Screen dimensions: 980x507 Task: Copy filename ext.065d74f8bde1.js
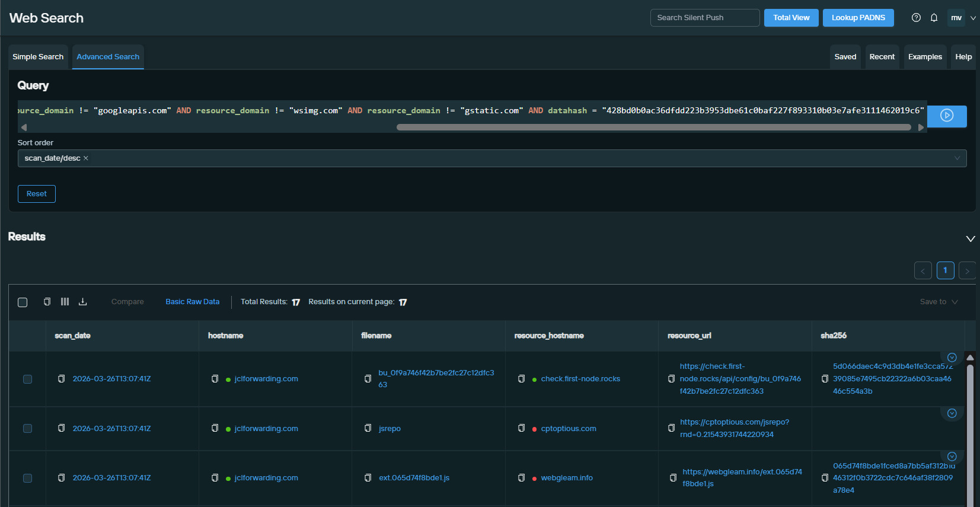368,478
